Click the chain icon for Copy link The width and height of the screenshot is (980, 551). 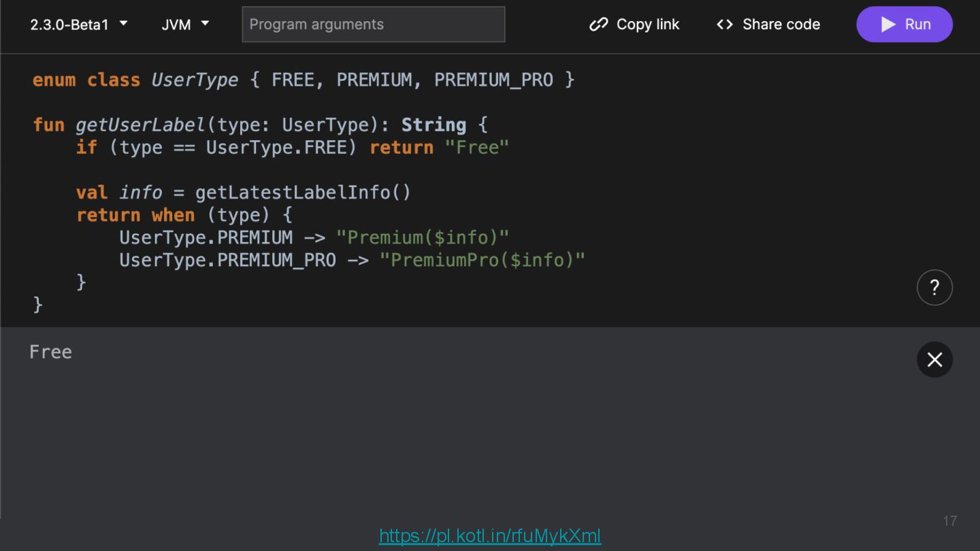tap(598, 24)
